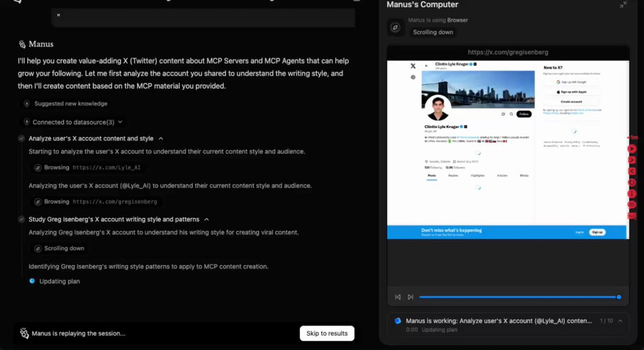Viewport: 644px width, 350px height.
Task: Click the Scrolling down status label under Browser
Action: [x=433, y=32]
